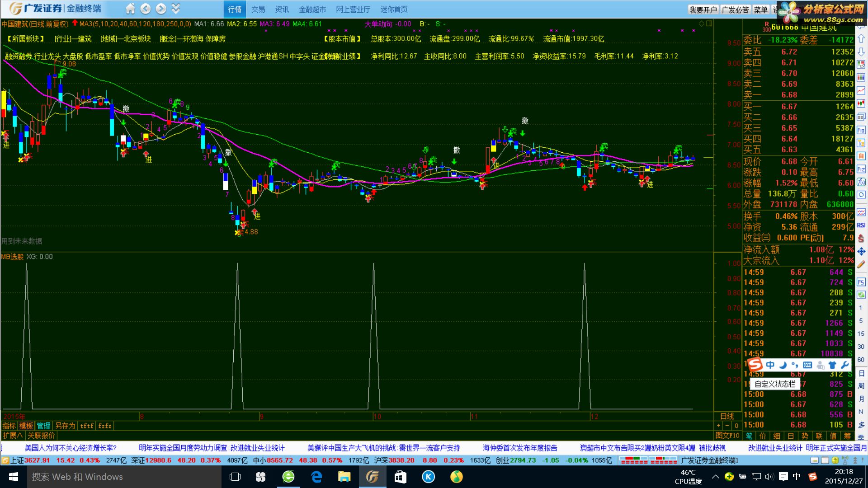Open the colored grid sidebar icon
The height and width of the screenshot is (488, 868).
point(861,78)
